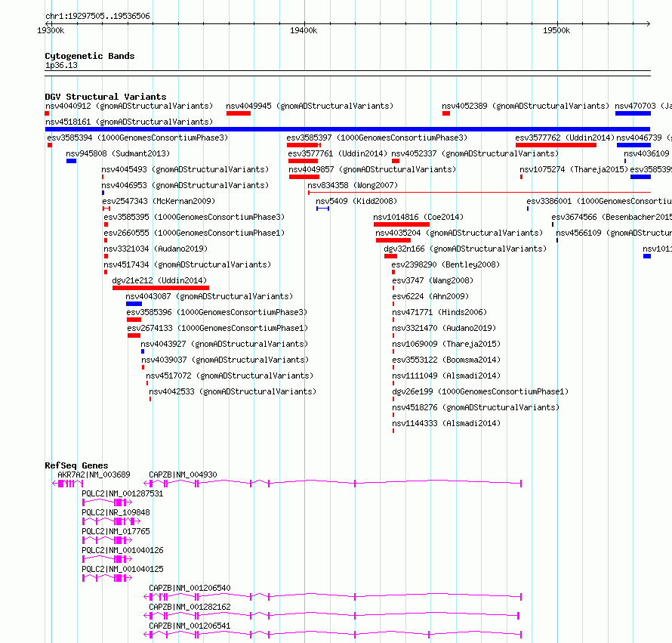The image size is (672, 643).
Task: Select the long blue nsv4518161 variant bar
Action: tap(347, 129)
